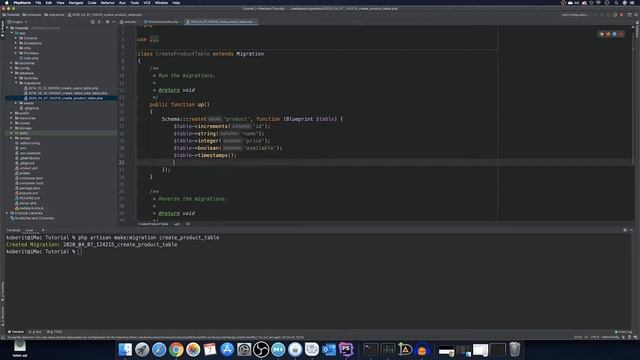
Task: Click the Project panel hide minus icon
Action: click(114, 22)
